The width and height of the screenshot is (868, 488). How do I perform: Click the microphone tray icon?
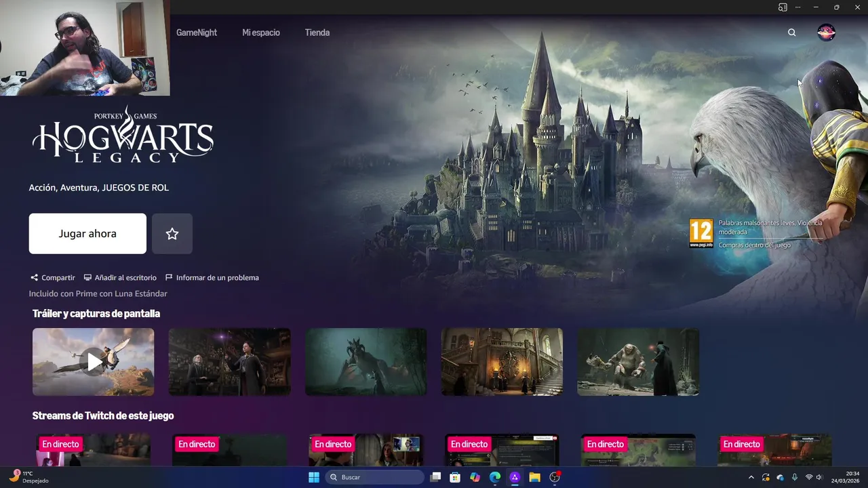pyautogui.click(x=795, y=477)
